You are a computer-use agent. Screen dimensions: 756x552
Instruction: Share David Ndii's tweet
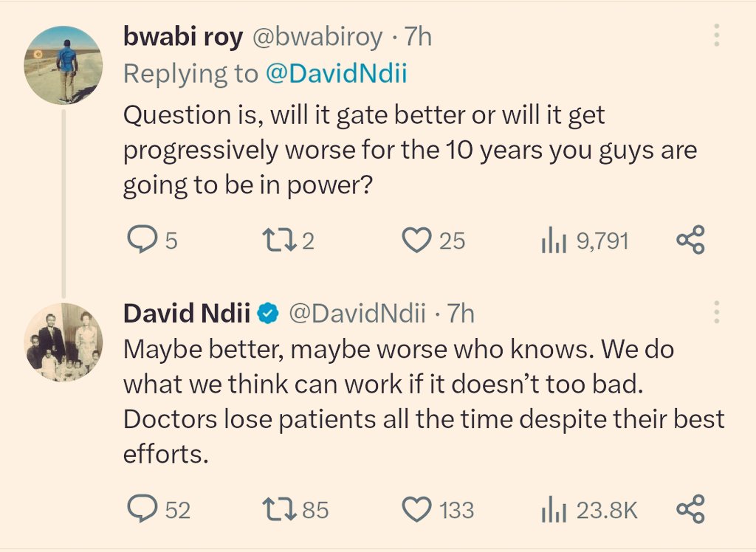tap(691, 510)
